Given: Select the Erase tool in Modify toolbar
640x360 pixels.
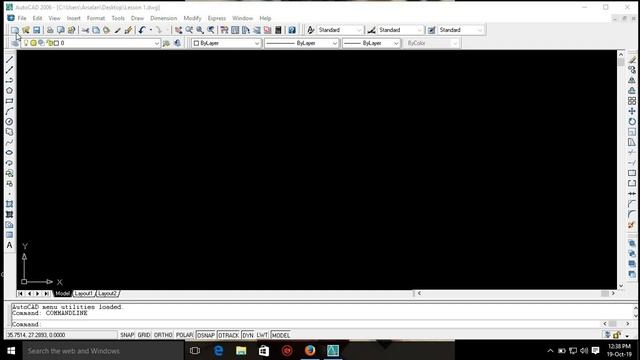Looking at the screenshot, I should click(632, 60).
